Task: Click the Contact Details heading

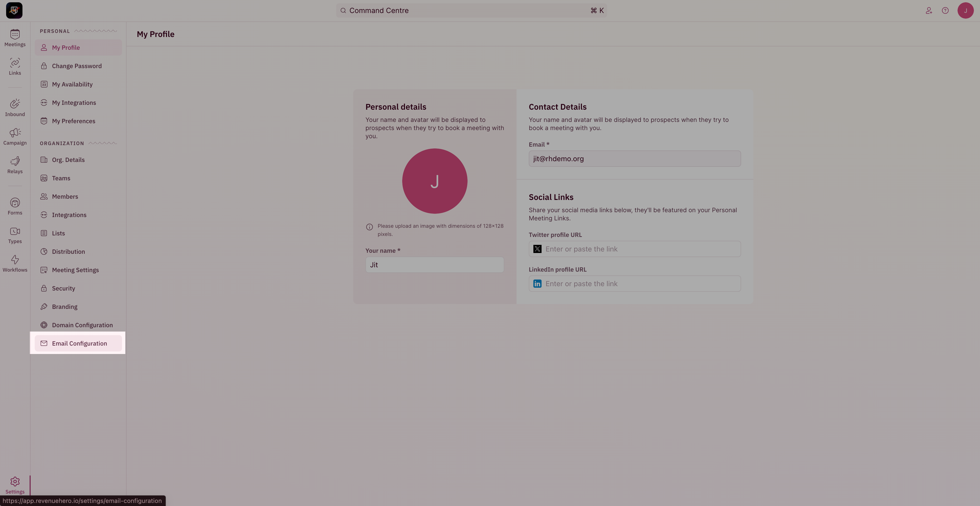Action: (x=557, y=107)
